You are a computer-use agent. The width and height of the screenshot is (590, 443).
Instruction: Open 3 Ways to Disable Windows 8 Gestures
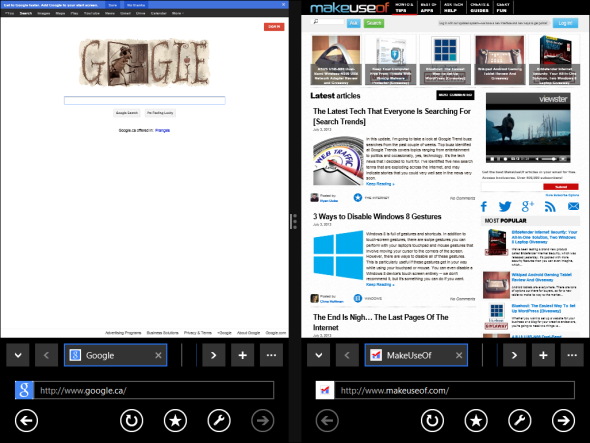click(x=377, y=216)
